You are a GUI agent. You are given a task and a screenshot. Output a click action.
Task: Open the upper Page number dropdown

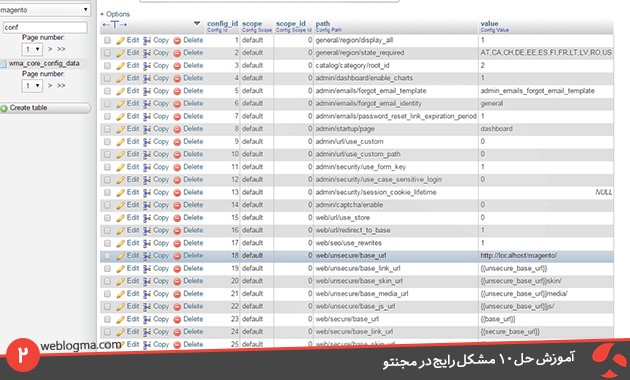click(32, 49)
